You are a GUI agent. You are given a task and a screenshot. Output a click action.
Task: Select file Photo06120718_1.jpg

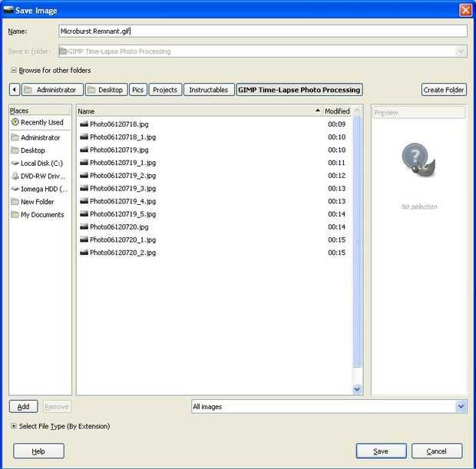point(214,137)
